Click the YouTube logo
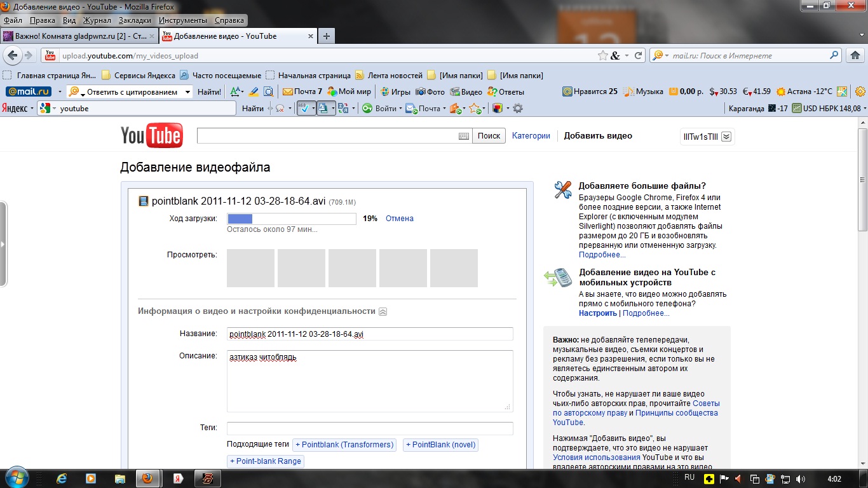 click(x=151, y=136)
